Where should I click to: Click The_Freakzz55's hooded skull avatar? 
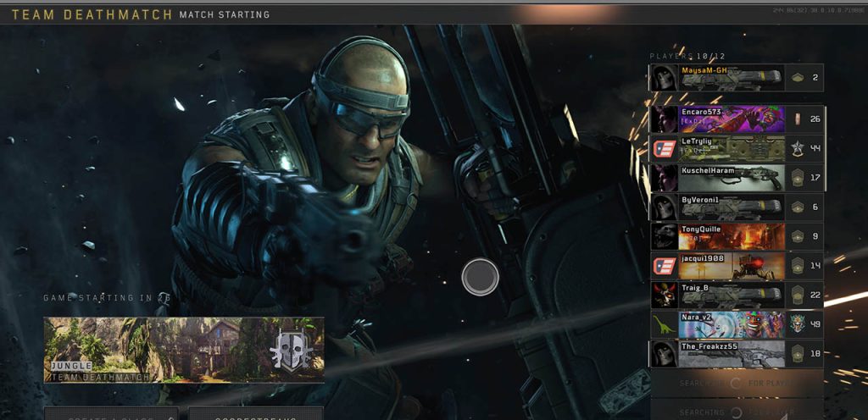click(x=665, y=354)
